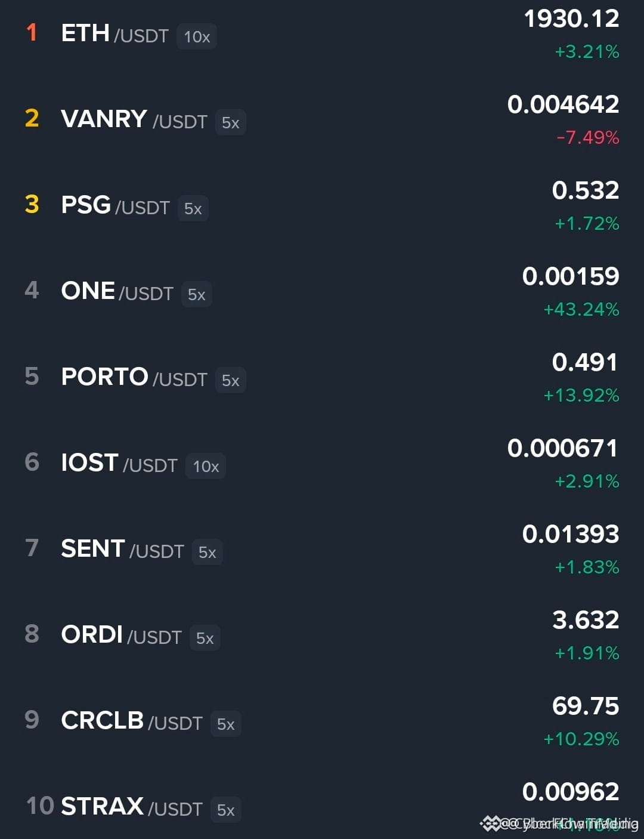Tap the ONE/USDT pair name
Screen dimensions: 644x839
click(x=117, y=292)
